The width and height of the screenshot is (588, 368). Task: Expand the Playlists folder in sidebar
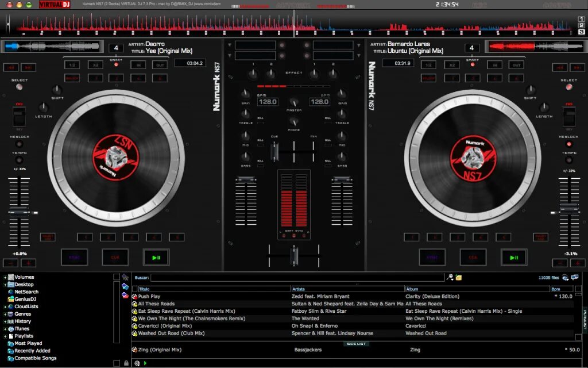pos(6,335)
